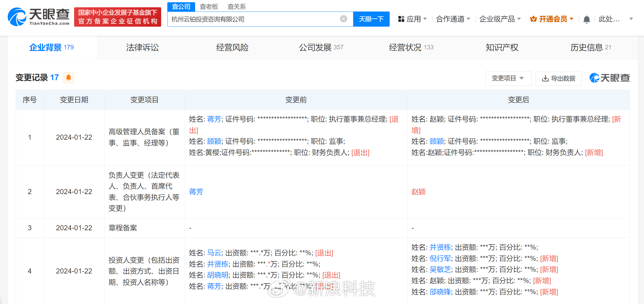The height and width of the screenshot is (304, 644).
Task: Clear the search box with X icon
Action: [x=343, y=19]
